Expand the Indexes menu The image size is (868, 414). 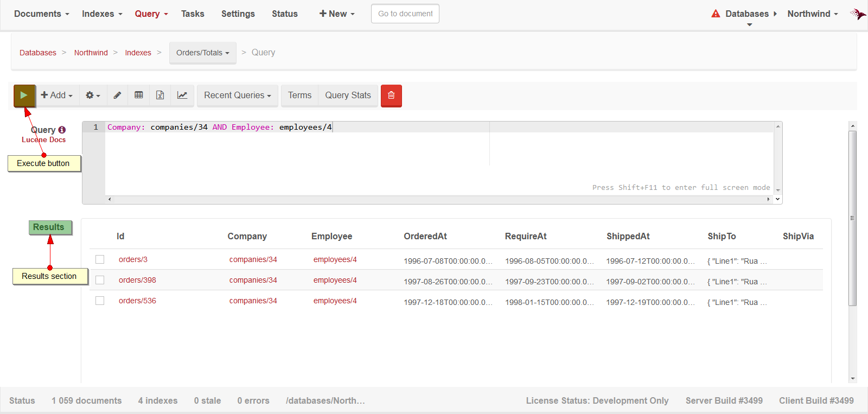click(102, 14)
